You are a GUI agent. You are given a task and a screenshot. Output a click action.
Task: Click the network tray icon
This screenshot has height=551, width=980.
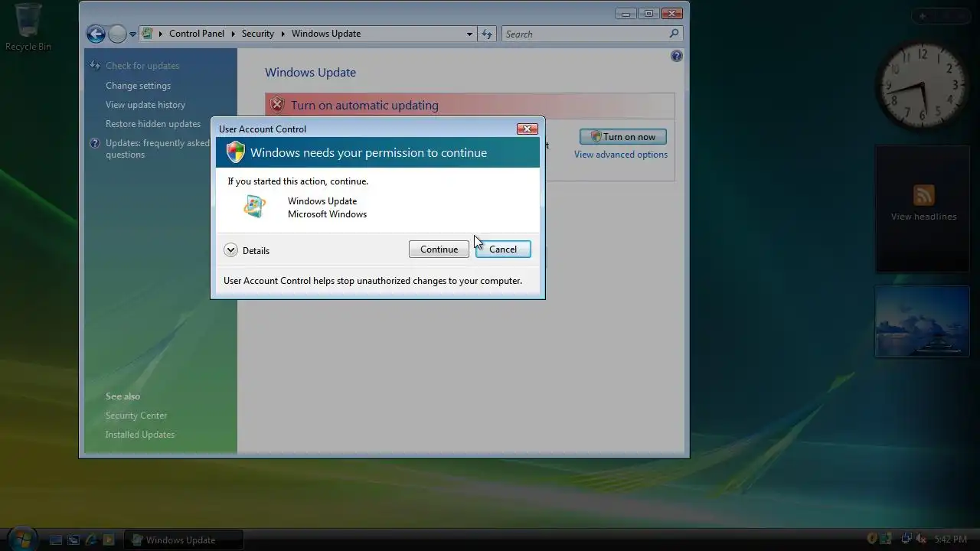tap(906, 540)
